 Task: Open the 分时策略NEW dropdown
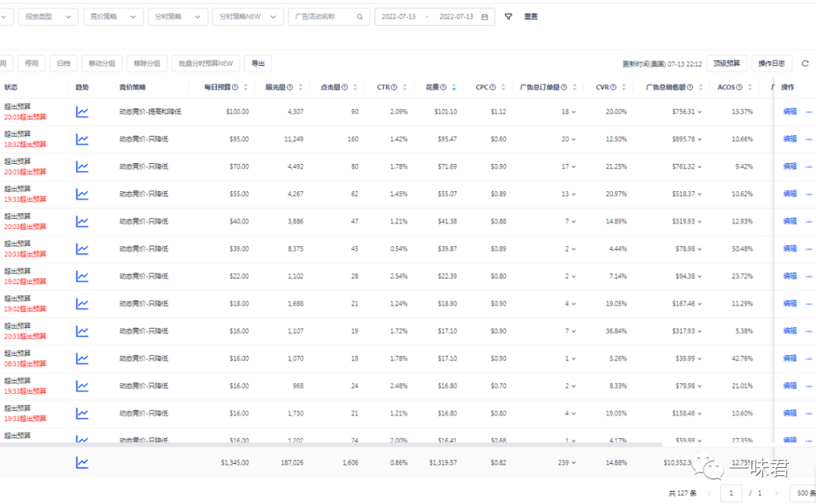coord(248,17)
